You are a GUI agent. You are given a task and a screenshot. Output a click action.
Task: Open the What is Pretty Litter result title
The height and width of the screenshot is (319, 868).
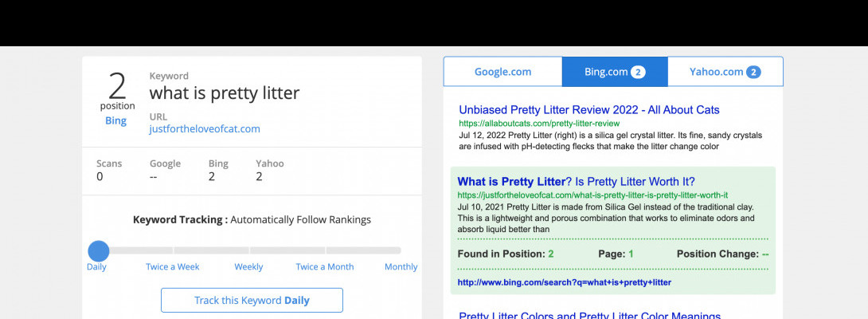click(x=576, y=181)
